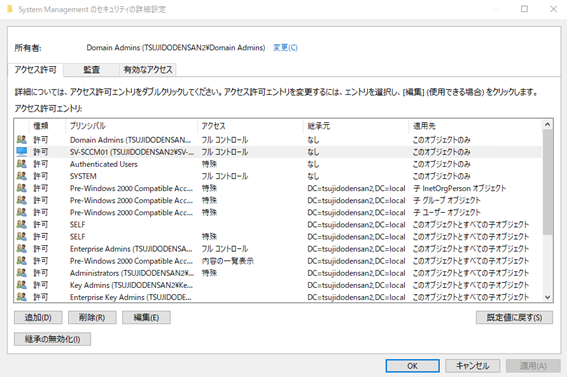
Task: Click the scroll down arrow of the entry list
Action: 547,297
